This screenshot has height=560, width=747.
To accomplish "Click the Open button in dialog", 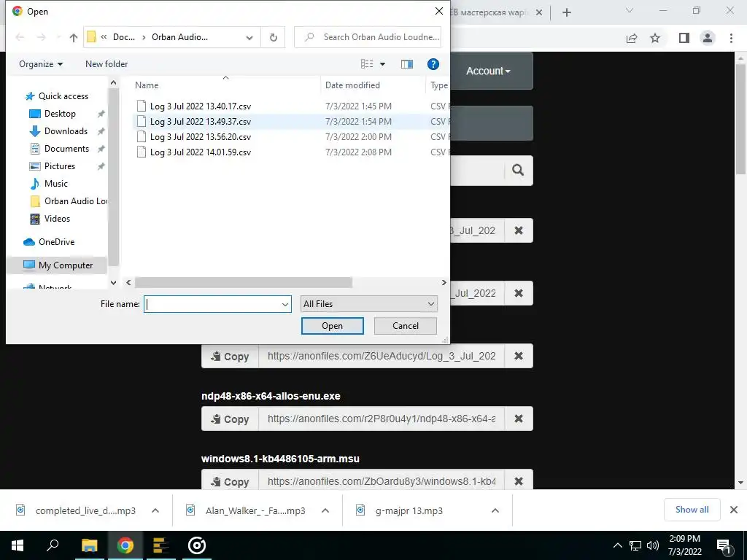I will tap(332, 326).
